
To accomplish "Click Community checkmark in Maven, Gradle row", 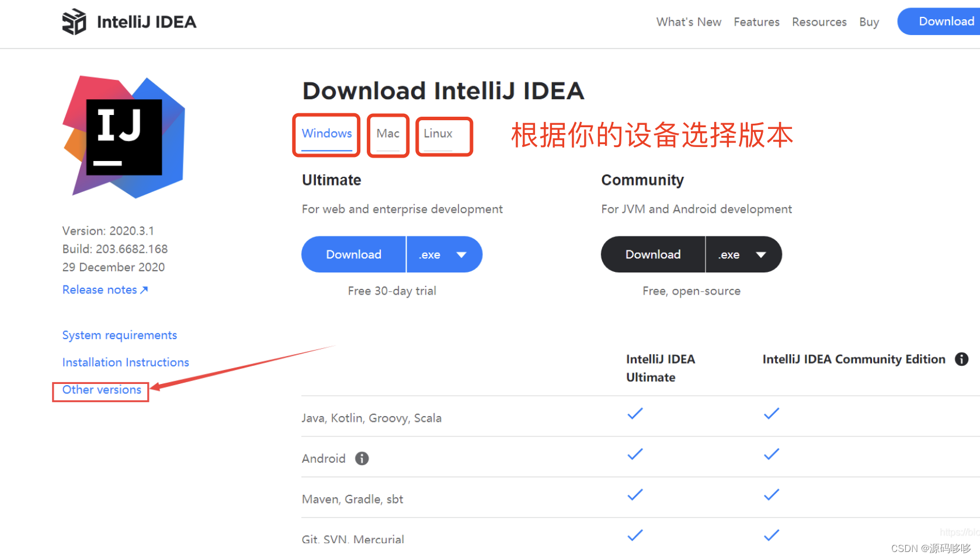I will click(772, 495).
